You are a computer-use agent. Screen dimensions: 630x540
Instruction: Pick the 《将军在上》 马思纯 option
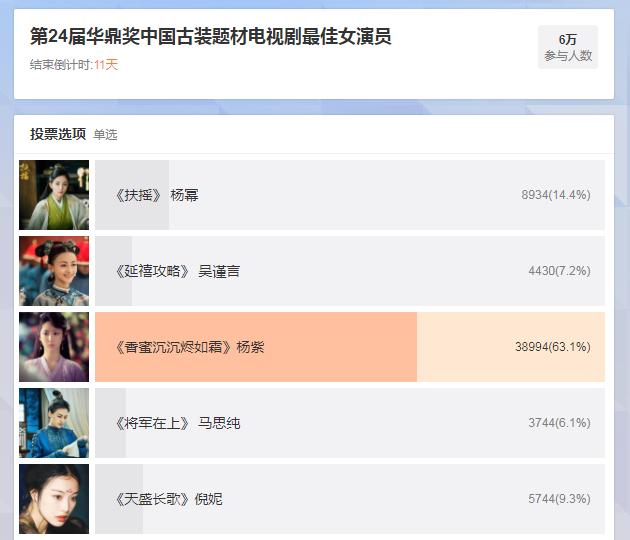pos(177,423)
